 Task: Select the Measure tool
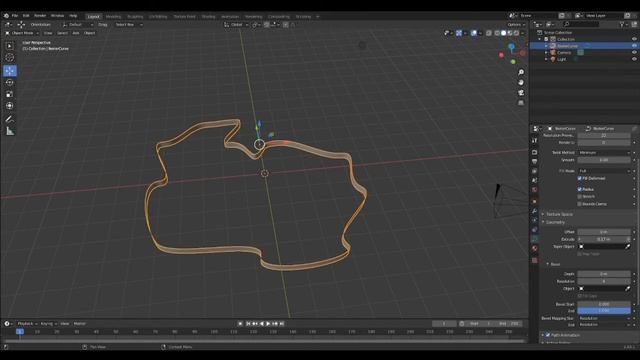10,131
